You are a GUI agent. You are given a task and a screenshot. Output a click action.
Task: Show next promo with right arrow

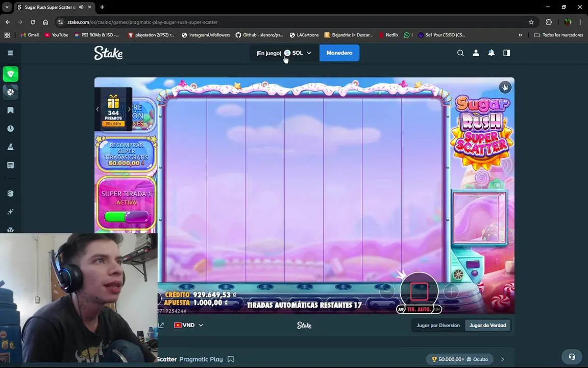[x=129, y=109]
